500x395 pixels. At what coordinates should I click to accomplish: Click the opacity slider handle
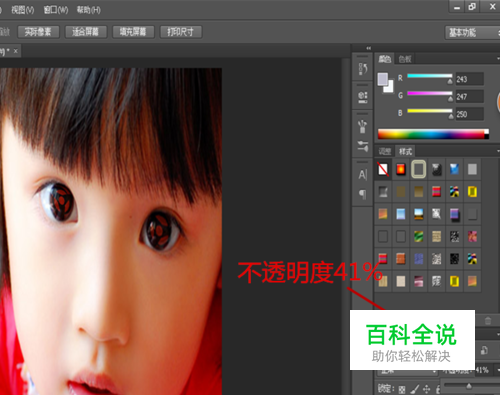coord(469,386)
